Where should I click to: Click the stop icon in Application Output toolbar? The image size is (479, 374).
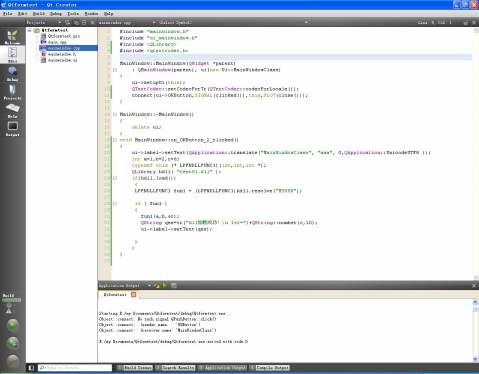tap(174, 286)
